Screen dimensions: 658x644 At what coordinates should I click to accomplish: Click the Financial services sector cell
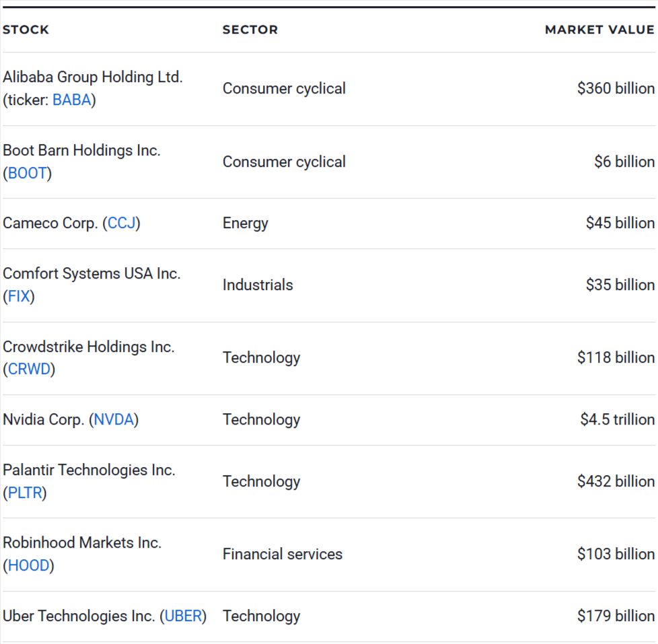pyautogui.click(x=283, y=554)
